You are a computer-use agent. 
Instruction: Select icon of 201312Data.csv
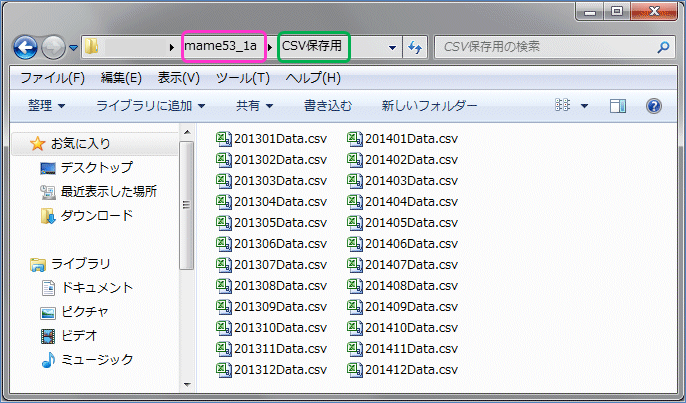pos(224,370)
